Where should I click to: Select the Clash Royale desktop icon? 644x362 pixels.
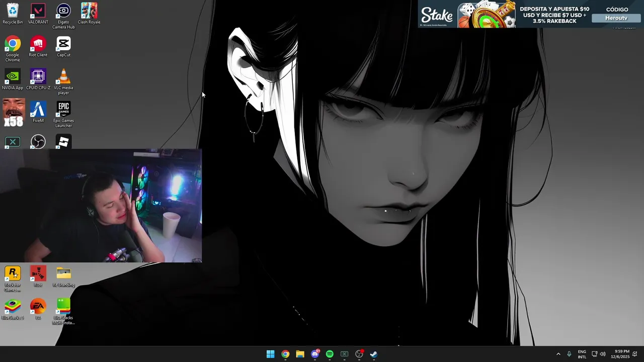coord(89,14)
